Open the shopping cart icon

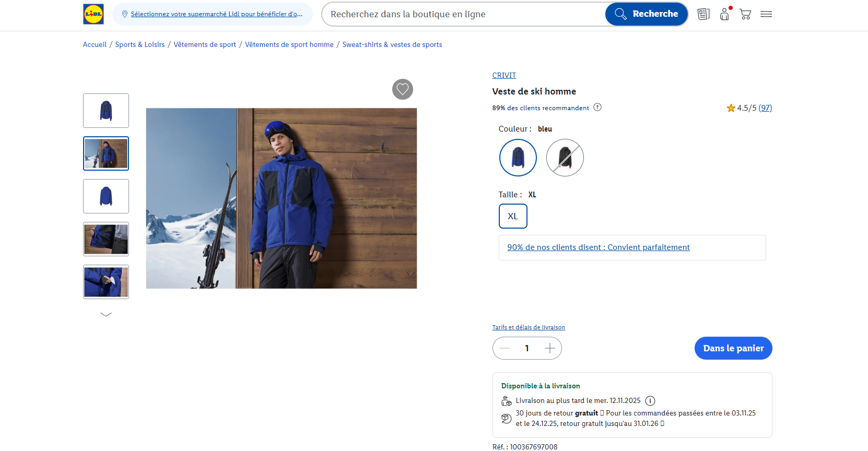click(x=745, y=14)
